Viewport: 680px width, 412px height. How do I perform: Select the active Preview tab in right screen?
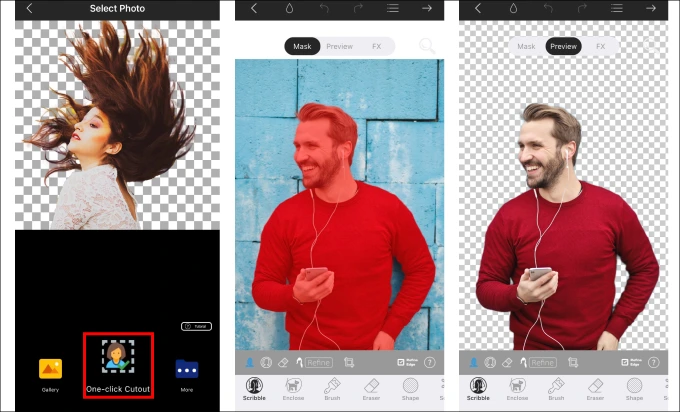563,46
